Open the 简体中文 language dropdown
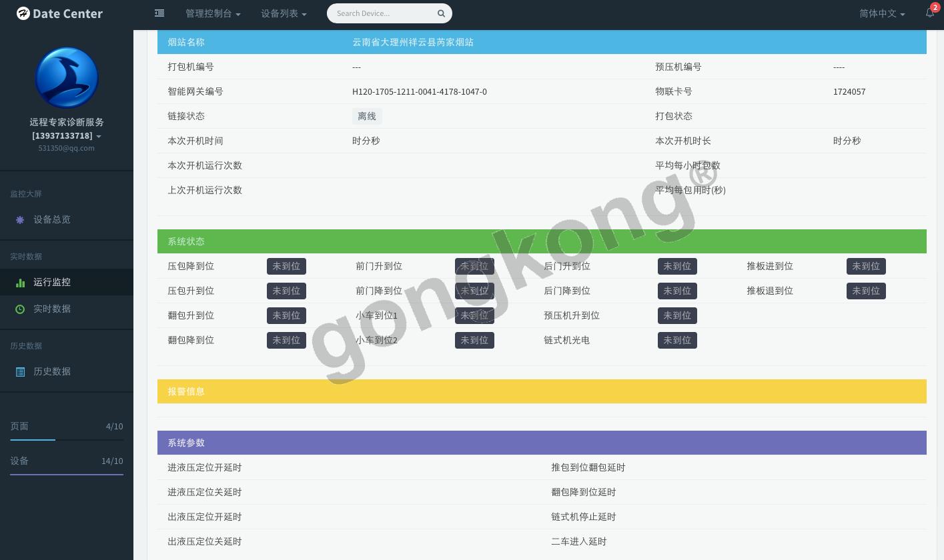Image resolution: width=944 pixels, height=560 pixels. click(882, 13)
